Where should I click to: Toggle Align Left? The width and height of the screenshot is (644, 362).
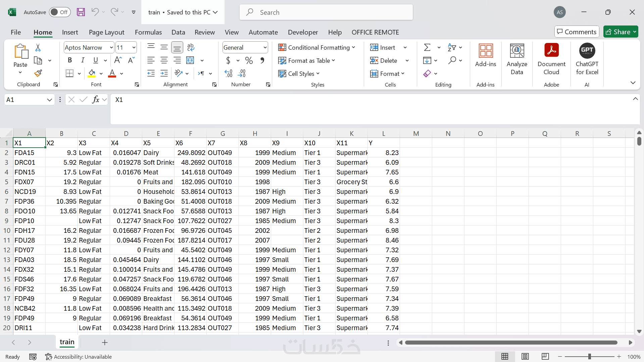(151, 60)
